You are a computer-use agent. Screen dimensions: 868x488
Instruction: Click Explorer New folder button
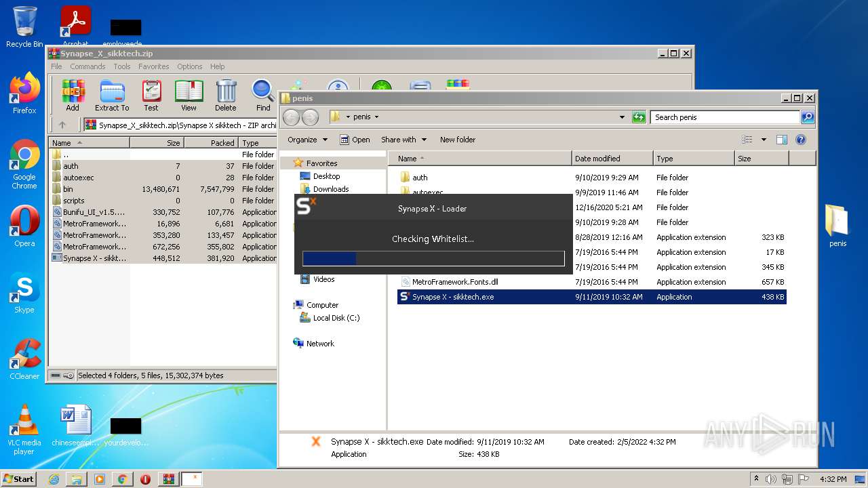click(x=458, y=140)
